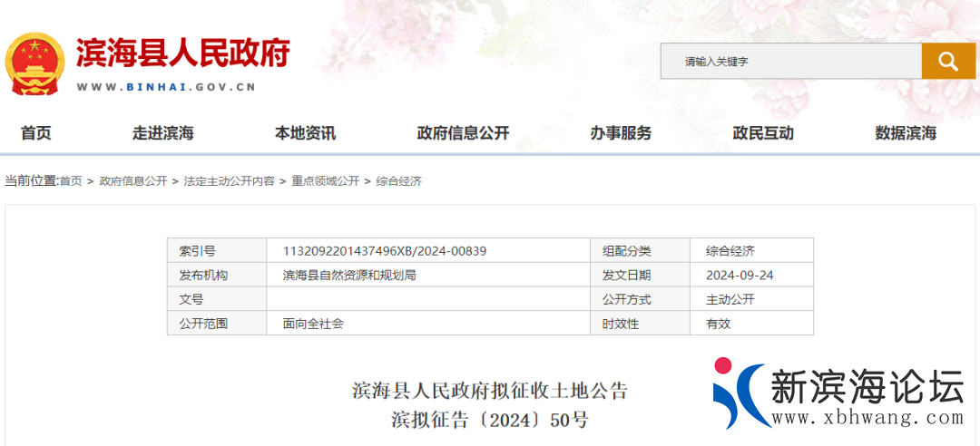980x446 pixels.
Task: Click the announcement title 滨海县人民政府拟征收土地公告
Action: (490, 392)
